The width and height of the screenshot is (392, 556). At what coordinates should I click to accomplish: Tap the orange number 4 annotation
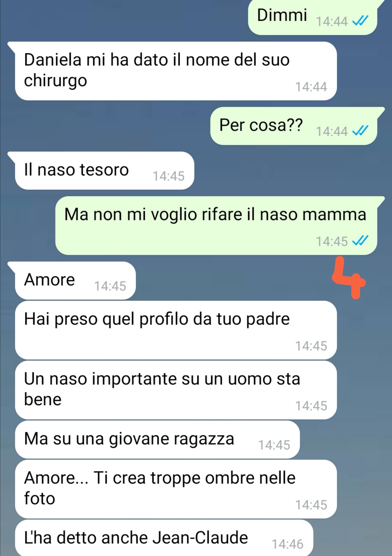[x=348, y=278]
